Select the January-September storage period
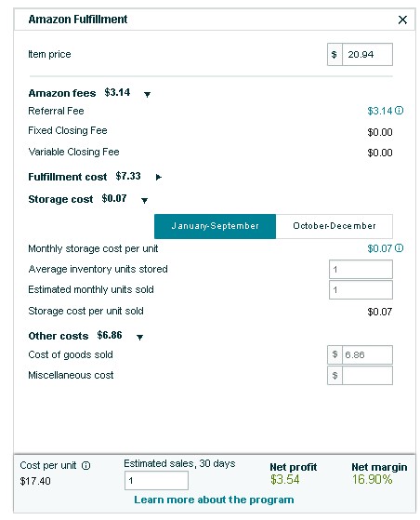Image resolution: width=420 pixels, height=520 pixels. click(x=215, y=226)
